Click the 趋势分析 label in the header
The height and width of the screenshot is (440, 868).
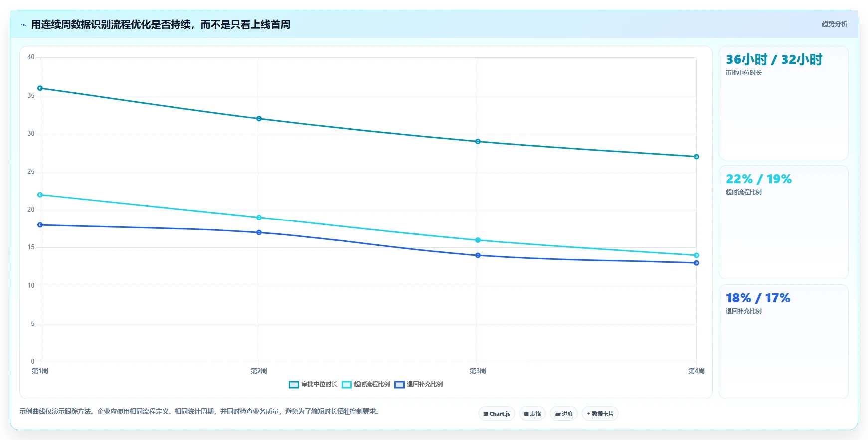[x=834, y=24]
